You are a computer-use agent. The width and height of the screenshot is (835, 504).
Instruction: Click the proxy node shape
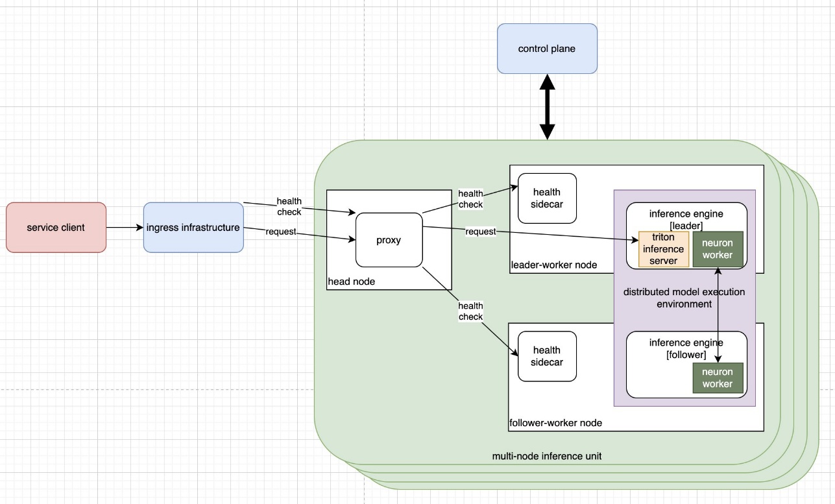click(389, 240)
